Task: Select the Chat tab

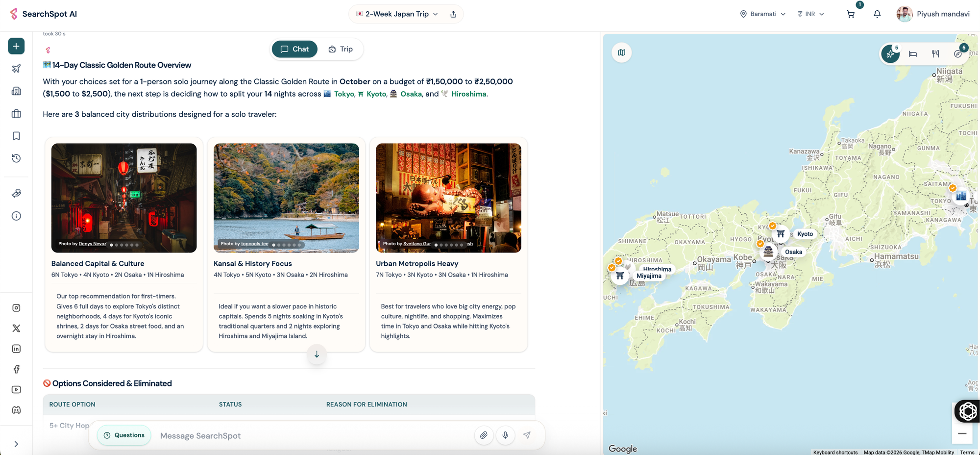Action: (294, 49)
